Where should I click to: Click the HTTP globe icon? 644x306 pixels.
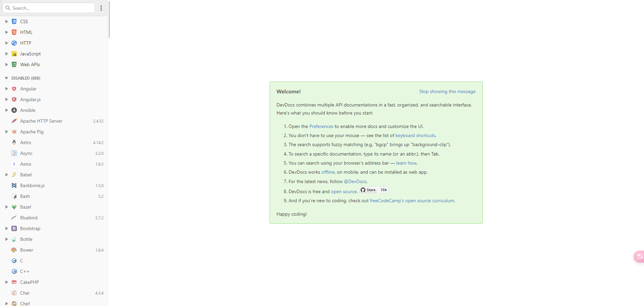click(x=14, y=43)
